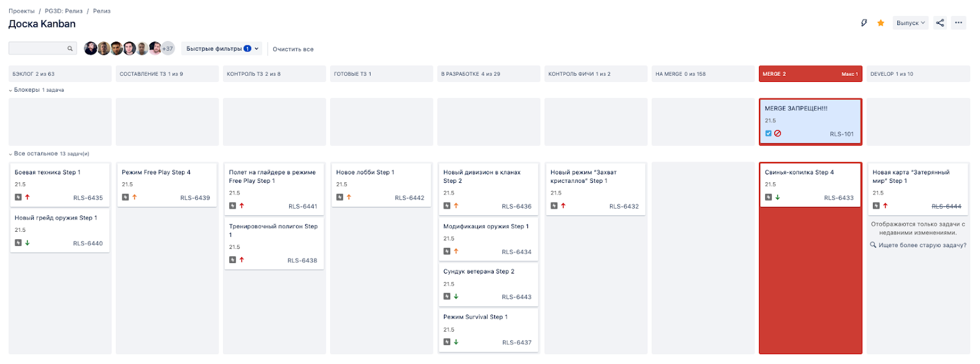The image size is (980, 364).
Task: Toggle the first assignee avatar filter
Action: coord(90,48)
